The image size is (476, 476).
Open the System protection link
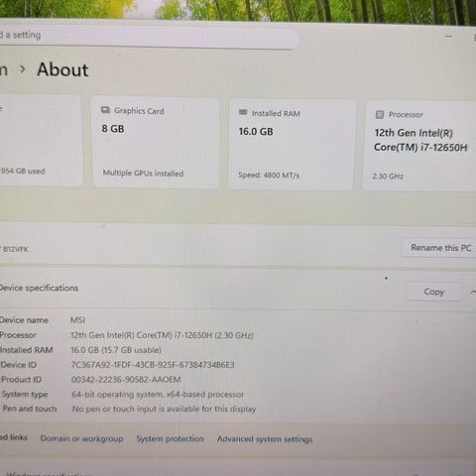click(170, 438)
